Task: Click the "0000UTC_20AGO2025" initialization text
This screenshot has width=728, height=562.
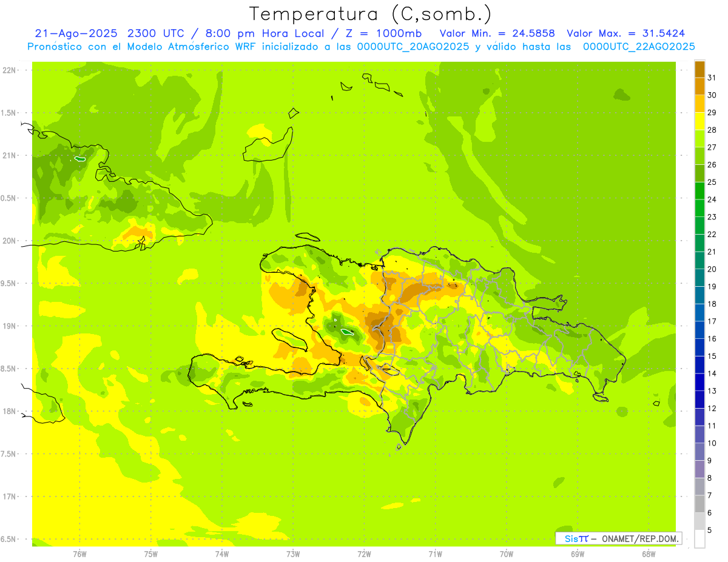Action: [x=413, y=47]
